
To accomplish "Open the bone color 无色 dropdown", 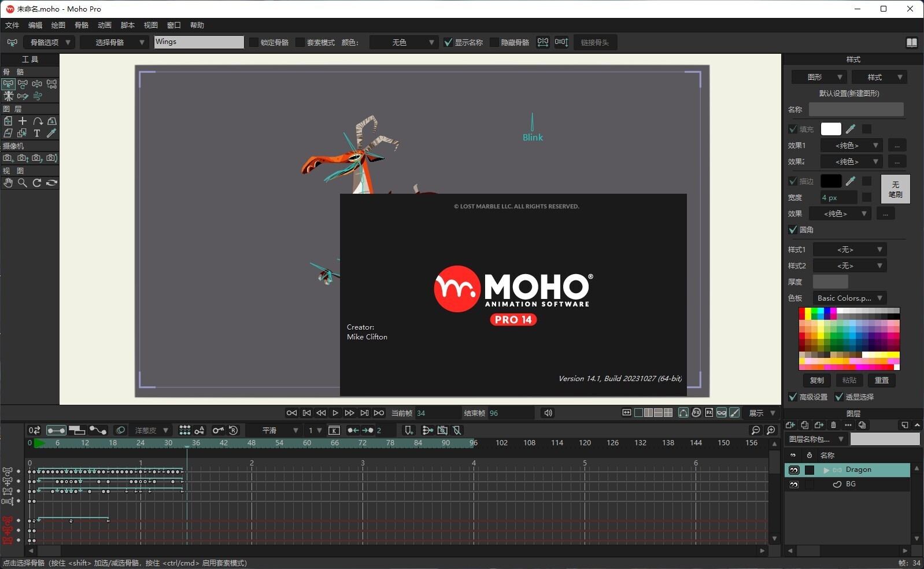I will pyautogui.click(x=404, y=42).
